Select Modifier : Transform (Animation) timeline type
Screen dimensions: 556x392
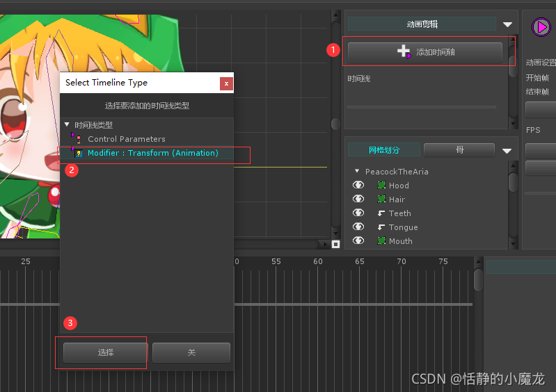tap(147, 153)
